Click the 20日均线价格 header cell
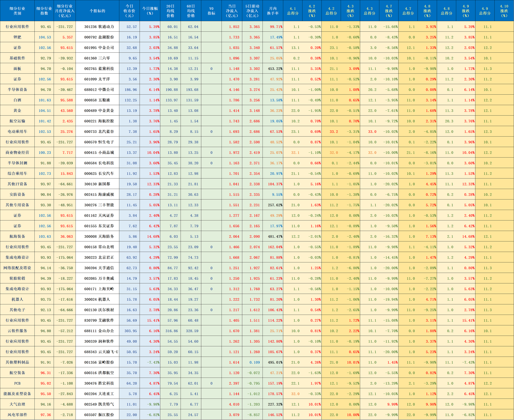The image size is (514, 420). (170, 11)
